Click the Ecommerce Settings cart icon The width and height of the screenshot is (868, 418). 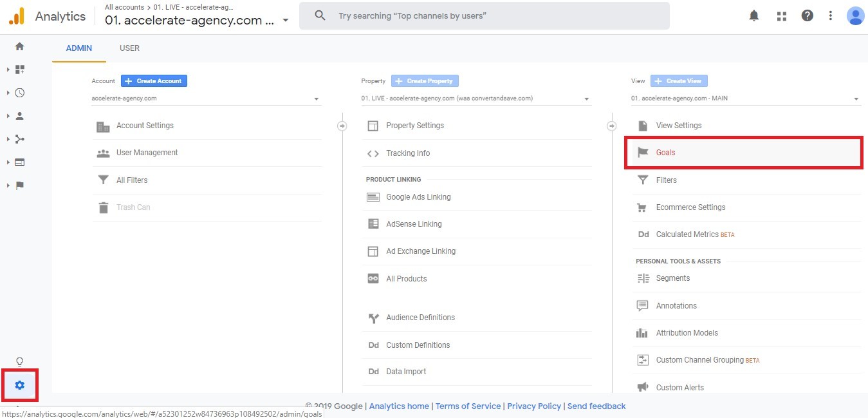click(x=642, y=207)
